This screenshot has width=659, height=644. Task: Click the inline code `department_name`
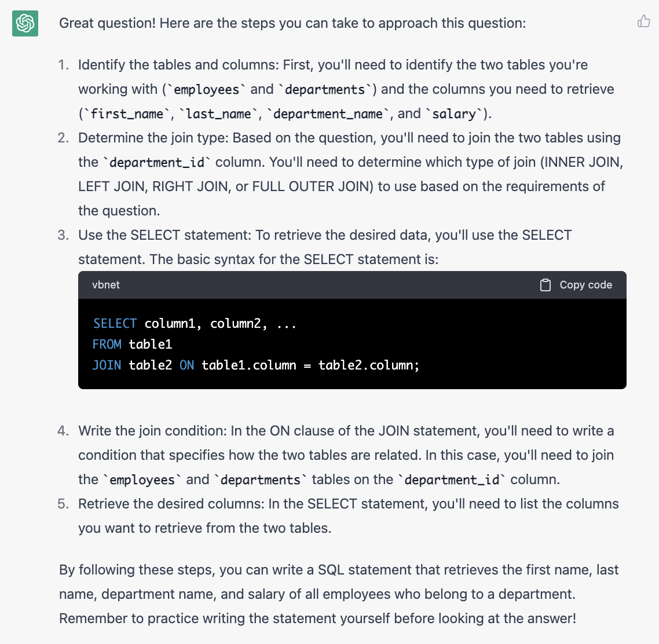328,114
